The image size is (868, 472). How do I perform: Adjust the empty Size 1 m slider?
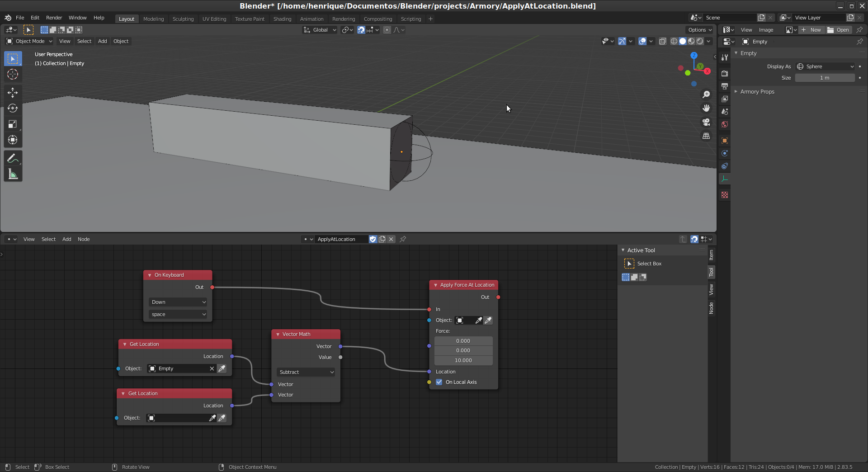pos(825,78)
